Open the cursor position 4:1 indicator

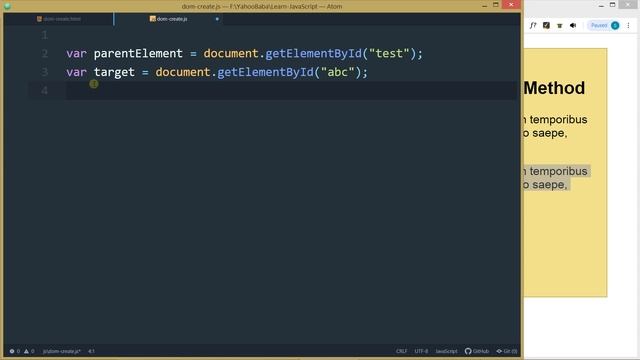91,351
